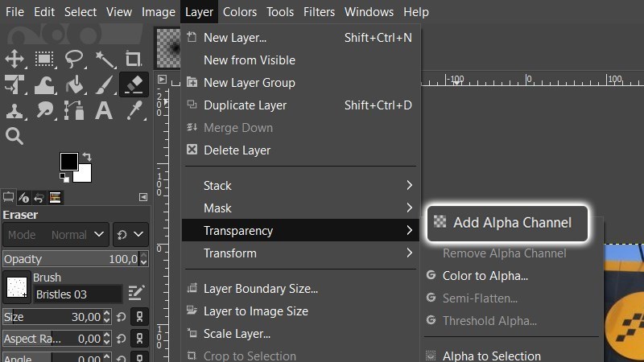The width and height of the screenshot is (644, 362).
Task: Choose the Fuzzy Select wand tool
Action: pyautogui.click(x=105, y=59)
